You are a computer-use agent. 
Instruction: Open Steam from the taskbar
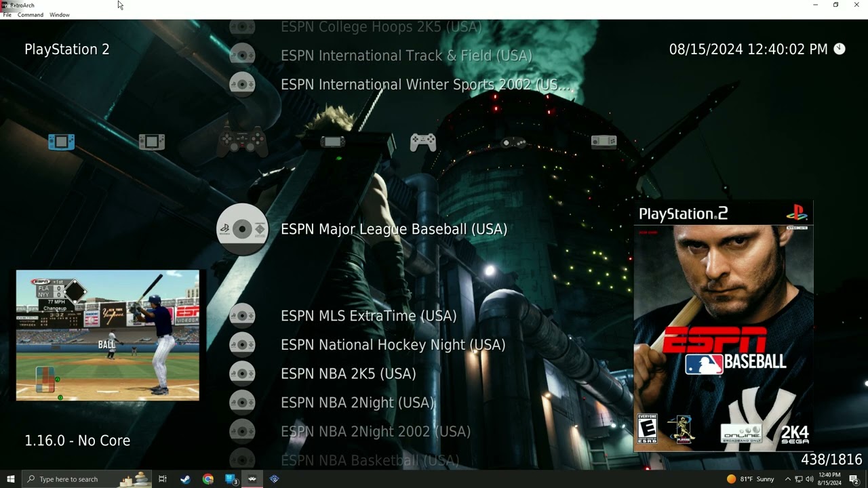coord(185,479)
